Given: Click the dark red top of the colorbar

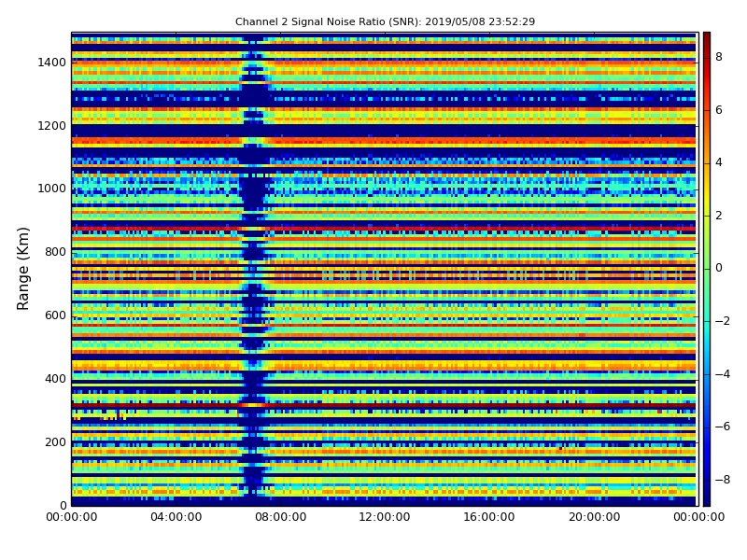Looking at the screenshot, I should coord(707,40).
